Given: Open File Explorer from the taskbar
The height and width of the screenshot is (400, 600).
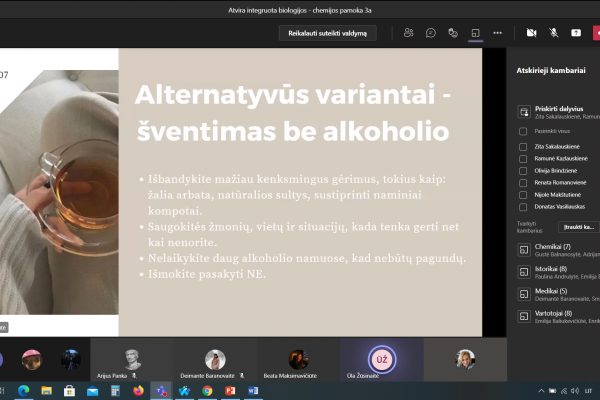Looking at the screenshot, I should [x=47, y=391].
